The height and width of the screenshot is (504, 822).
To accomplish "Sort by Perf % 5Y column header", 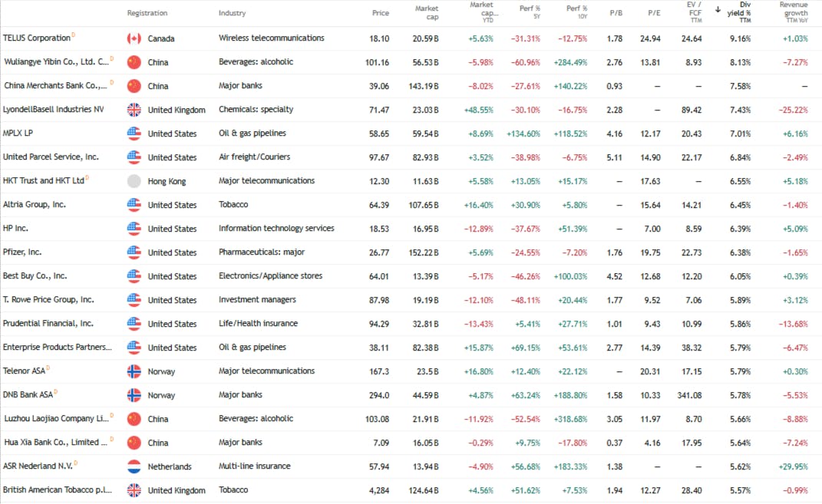I will (x=530, y=12).
